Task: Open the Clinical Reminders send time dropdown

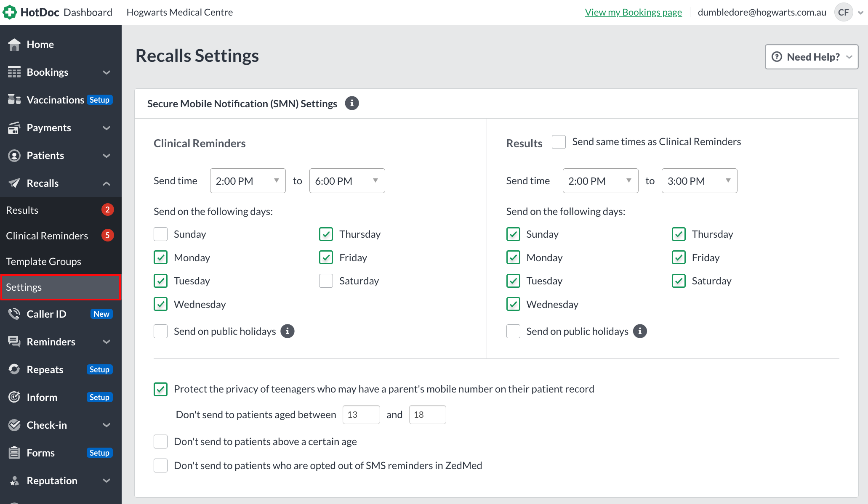Action: pos(248,180)
